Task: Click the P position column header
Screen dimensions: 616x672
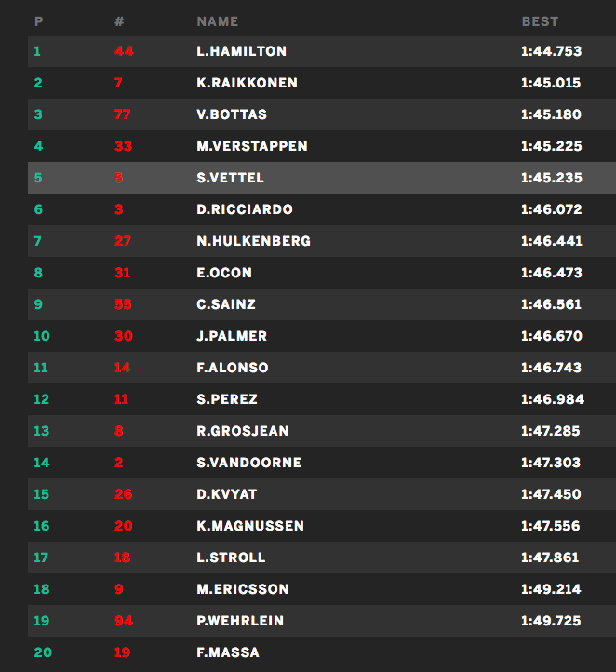Action: (x=38, y=20)
